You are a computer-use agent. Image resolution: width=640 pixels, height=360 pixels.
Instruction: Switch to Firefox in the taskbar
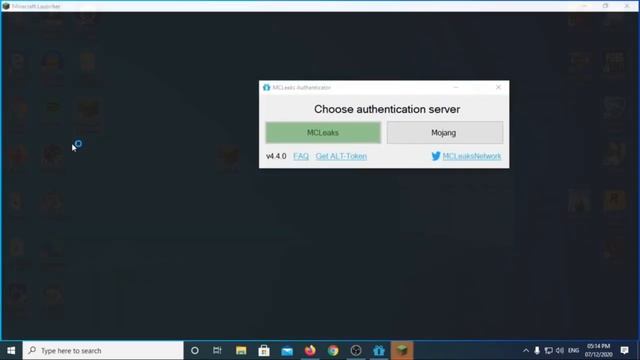click(310, 350)
